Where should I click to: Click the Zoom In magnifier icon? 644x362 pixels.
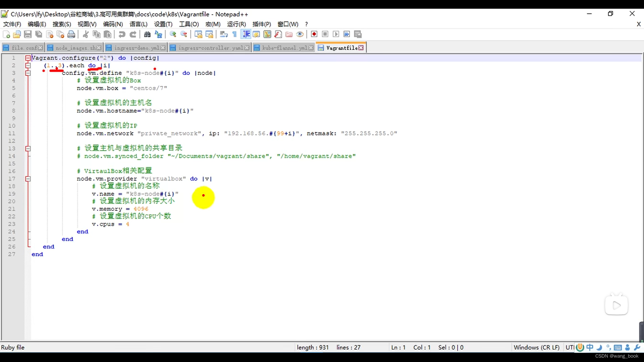173,34
